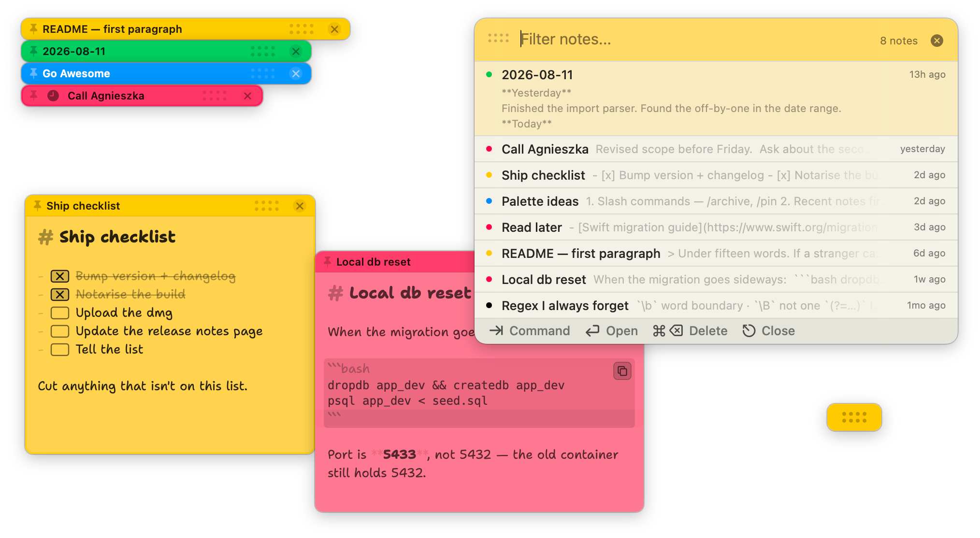Click the return key icon beside Open

coord(592,331)
